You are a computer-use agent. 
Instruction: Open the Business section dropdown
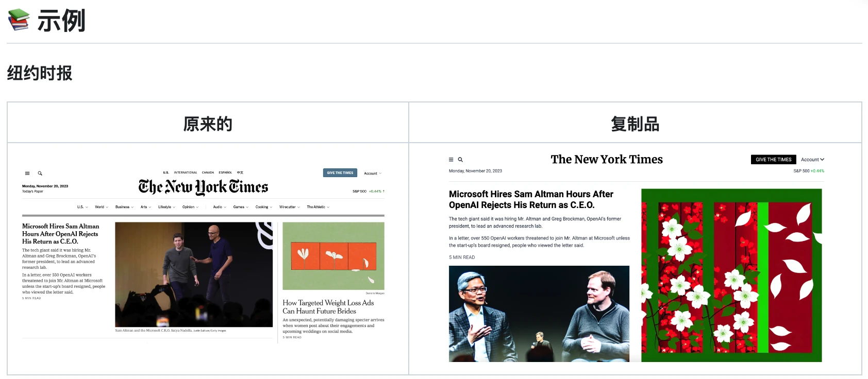[x=124, y=207]
